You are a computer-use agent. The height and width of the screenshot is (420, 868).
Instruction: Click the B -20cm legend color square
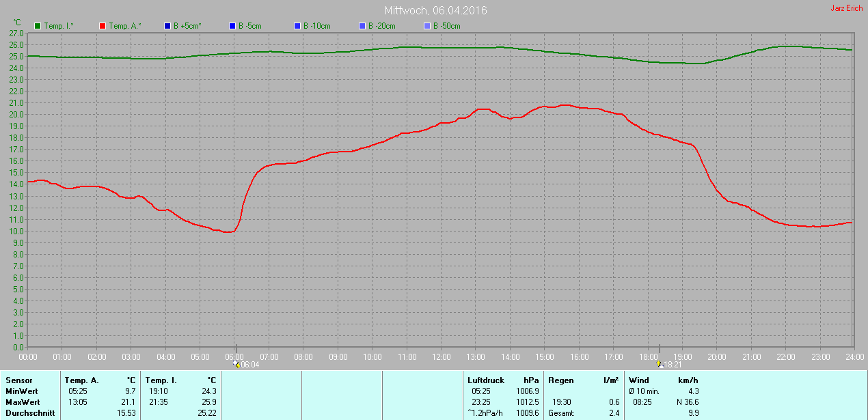[x=362, y=26]
